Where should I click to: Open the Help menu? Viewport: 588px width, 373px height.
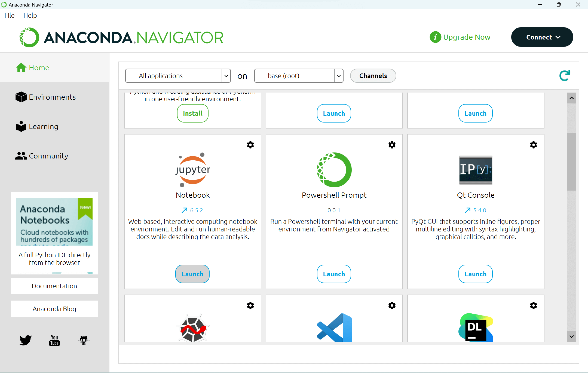click(x=30, y=16)
